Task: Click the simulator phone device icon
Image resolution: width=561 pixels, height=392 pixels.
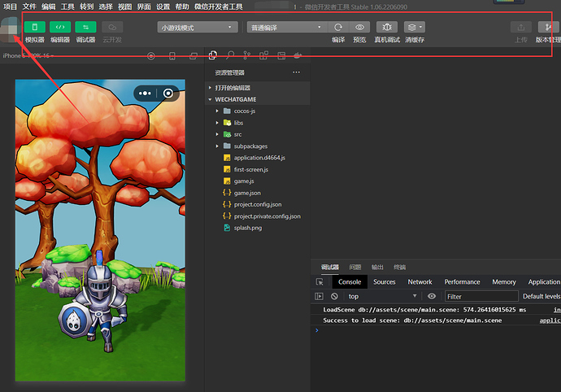Action: point(172,56)
